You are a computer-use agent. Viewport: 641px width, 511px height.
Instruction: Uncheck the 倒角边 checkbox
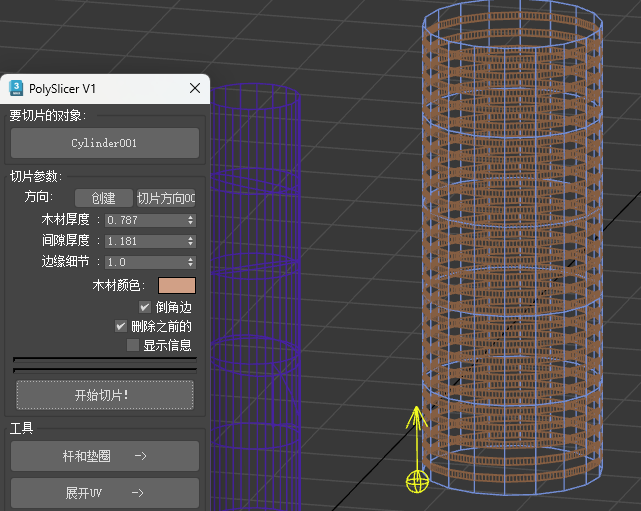point(145,307)
